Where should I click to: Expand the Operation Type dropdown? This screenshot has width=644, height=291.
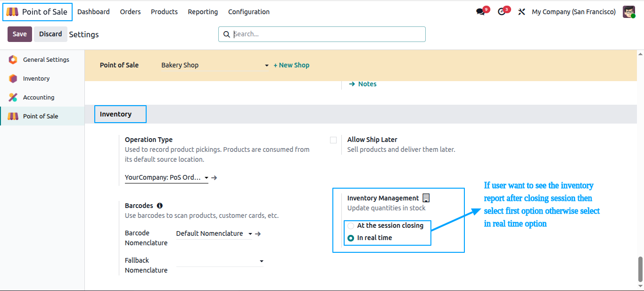tap(206, 178)
